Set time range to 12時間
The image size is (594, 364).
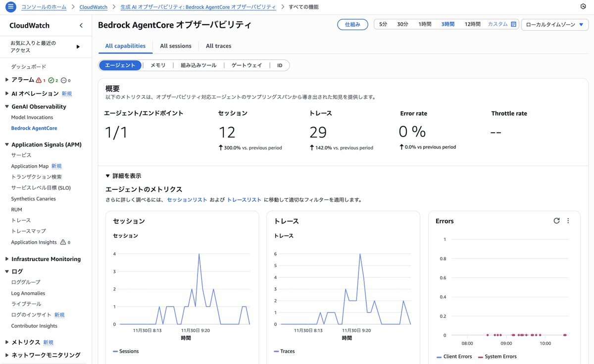(472, 24)
